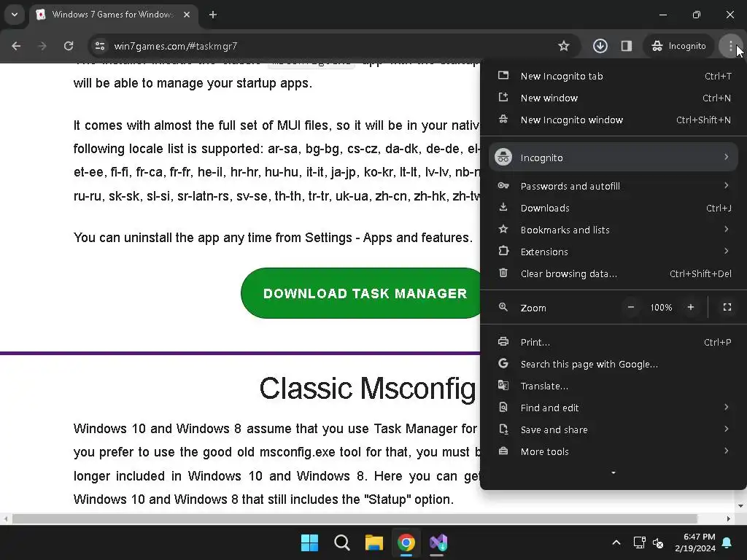Select Search this page with Google
The height and width of the screenshot is (560, 747).
click(614, 365)
